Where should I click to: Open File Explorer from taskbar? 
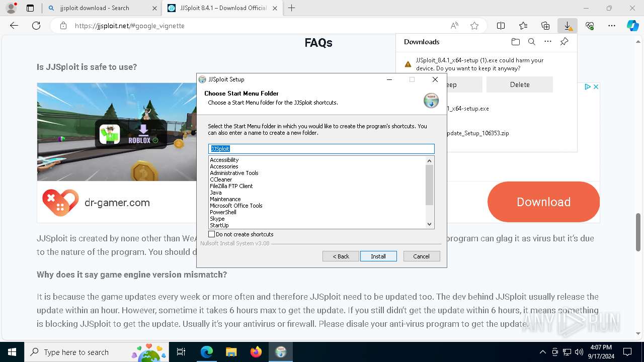click(231, 352)
